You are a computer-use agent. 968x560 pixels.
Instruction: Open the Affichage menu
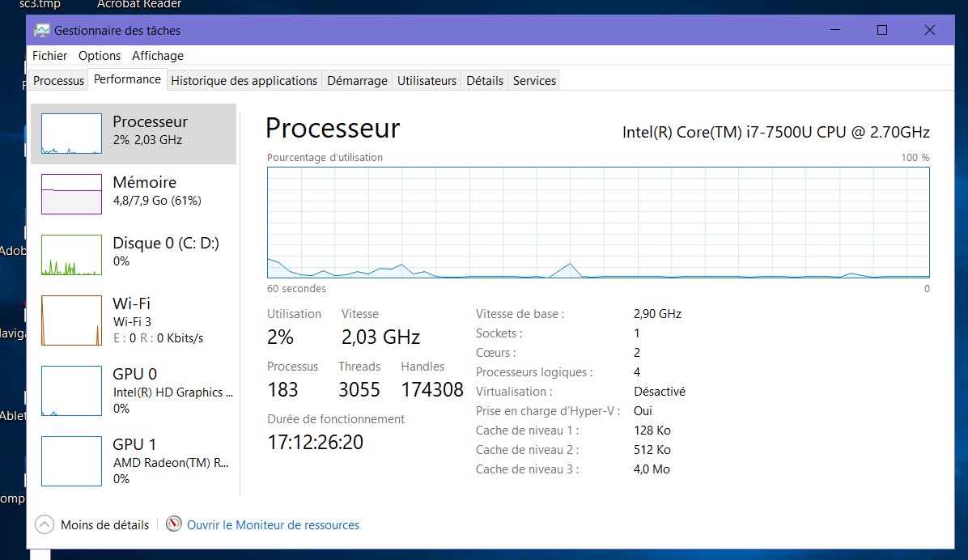click(158, 56)
